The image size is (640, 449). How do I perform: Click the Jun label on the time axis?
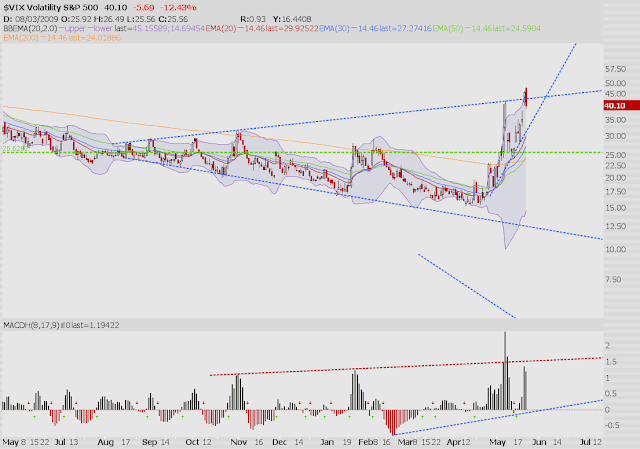click(x=539, y=442)
